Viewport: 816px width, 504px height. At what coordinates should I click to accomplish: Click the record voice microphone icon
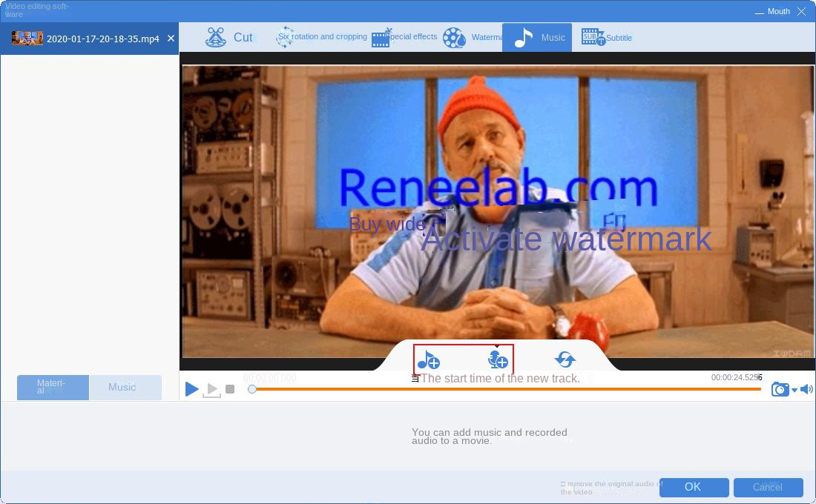click(498, 359)
